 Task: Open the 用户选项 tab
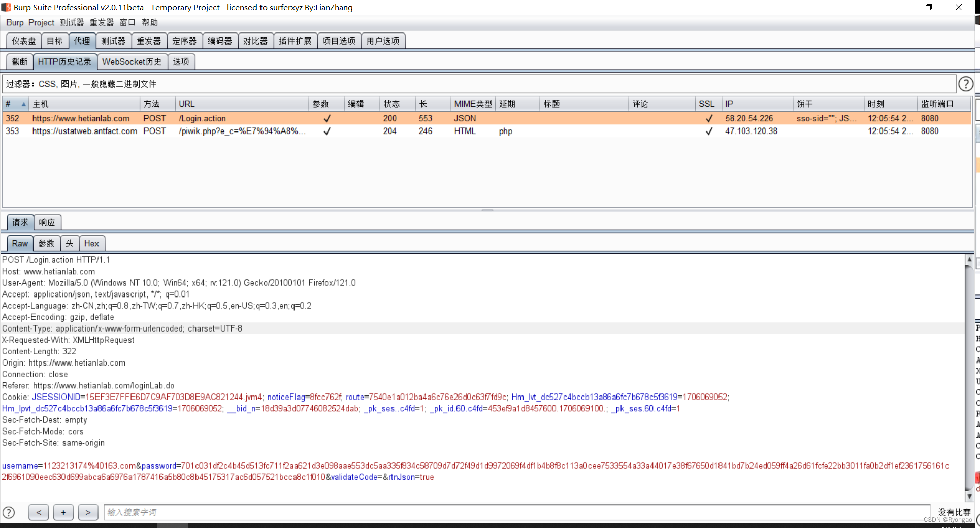383,41
